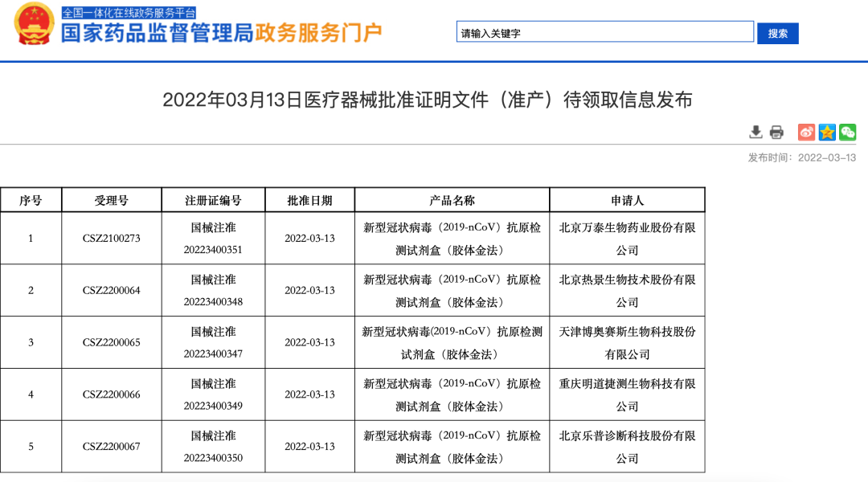The width and height of the screenshot is (868, 482).
Task: Select applicant 北京乐普诊断科技股份有限公司 cell
Action: tap(627, 447)
